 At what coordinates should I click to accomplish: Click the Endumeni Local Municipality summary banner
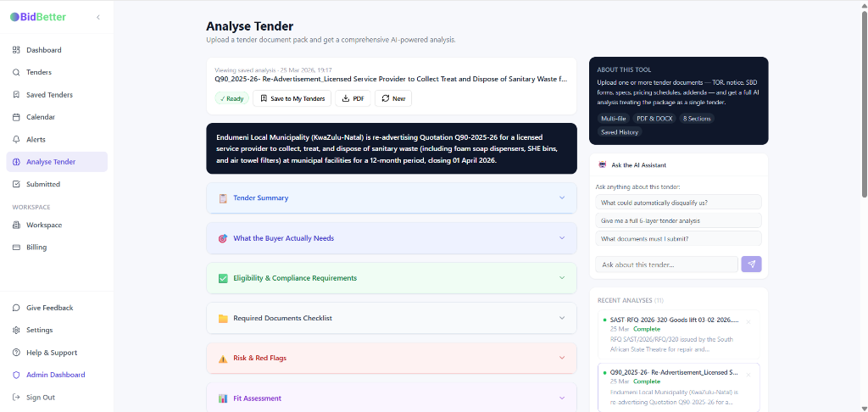tap(392, 148)
